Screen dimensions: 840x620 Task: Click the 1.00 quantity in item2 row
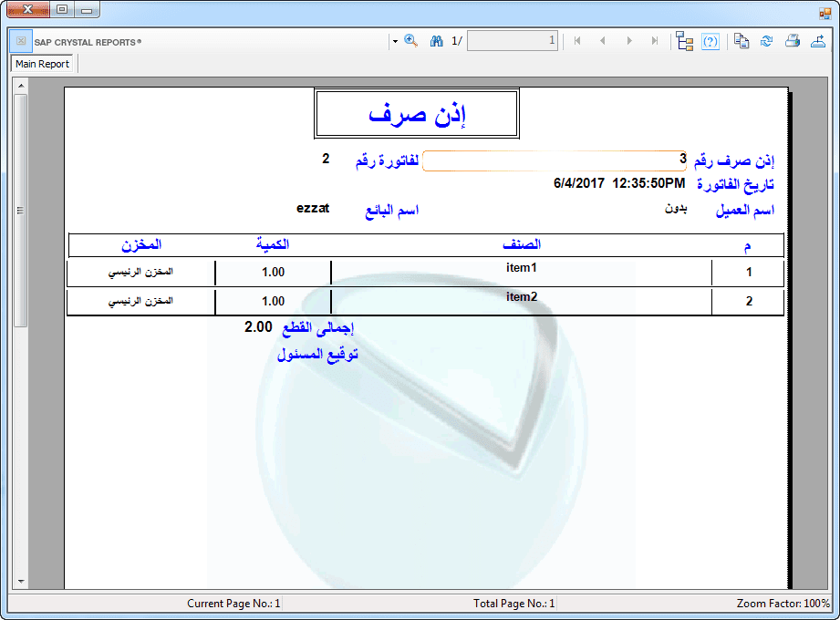274,302
